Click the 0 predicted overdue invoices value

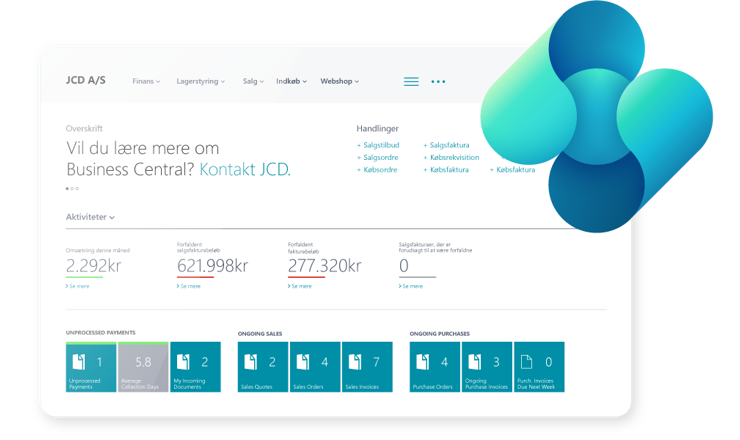pos(404,266)
